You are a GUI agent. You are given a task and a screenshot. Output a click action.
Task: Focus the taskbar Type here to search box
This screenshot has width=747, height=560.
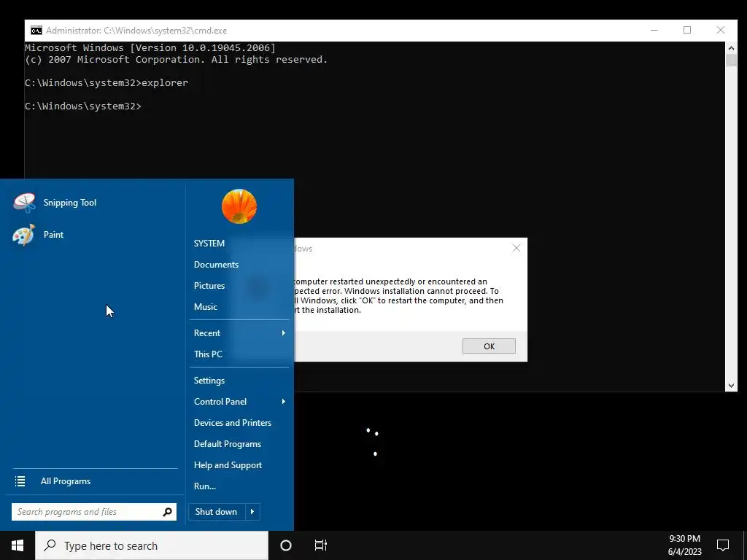pyautogui.click(x=152, y=545)
